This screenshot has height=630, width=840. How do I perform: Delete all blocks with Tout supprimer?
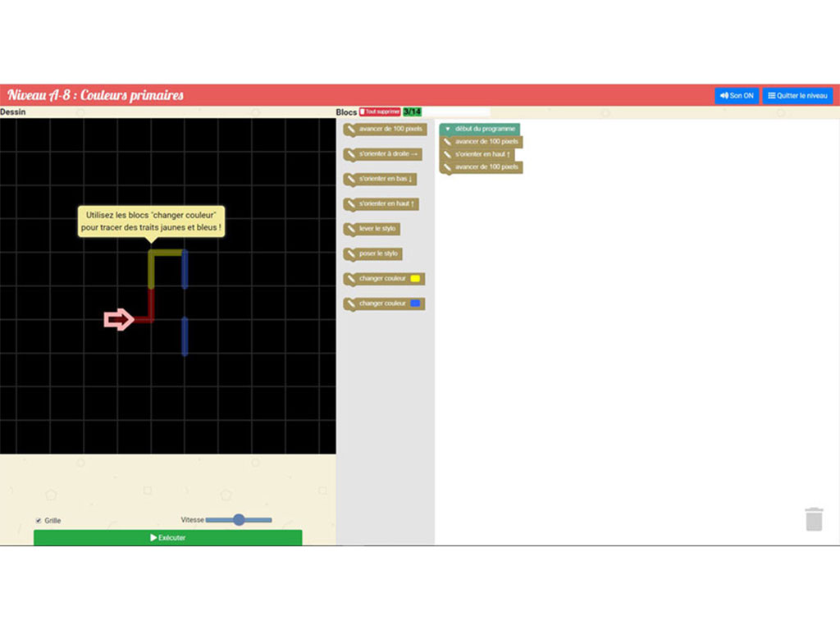pos(379,112)
